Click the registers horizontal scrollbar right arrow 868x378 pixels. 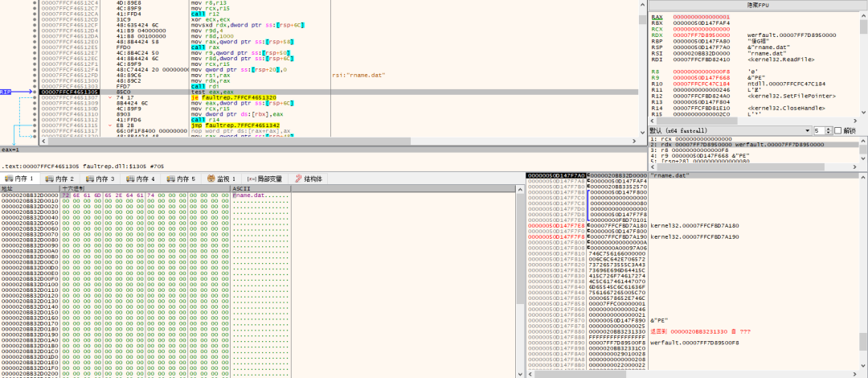click(856, 121)
